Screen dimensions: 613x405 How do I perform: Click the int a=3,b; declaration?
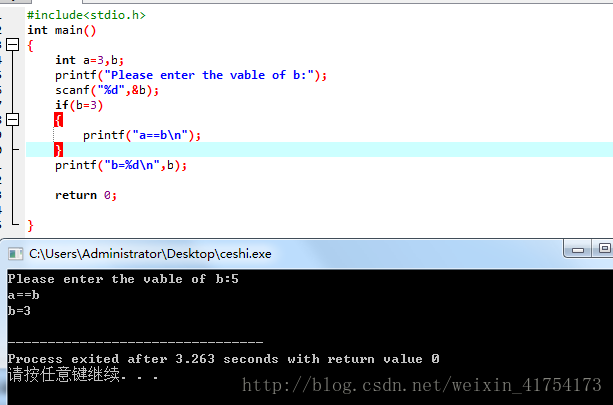point(90,60)
